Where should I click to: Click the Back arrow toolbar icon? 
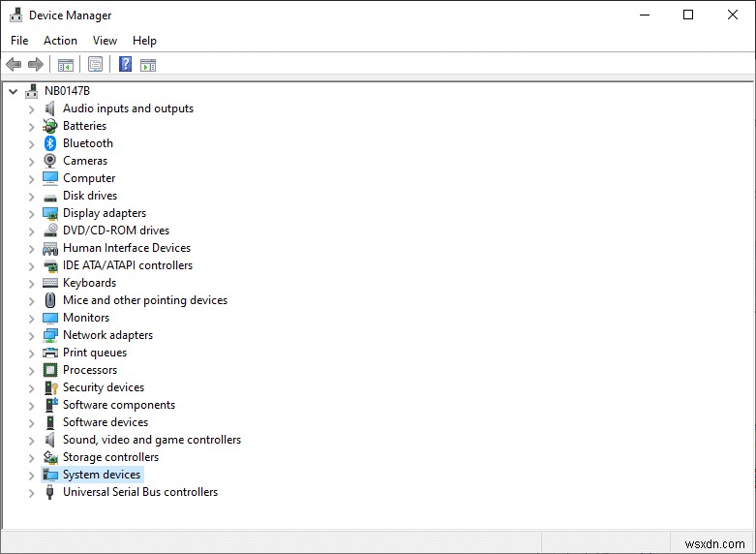pos(14,64)
